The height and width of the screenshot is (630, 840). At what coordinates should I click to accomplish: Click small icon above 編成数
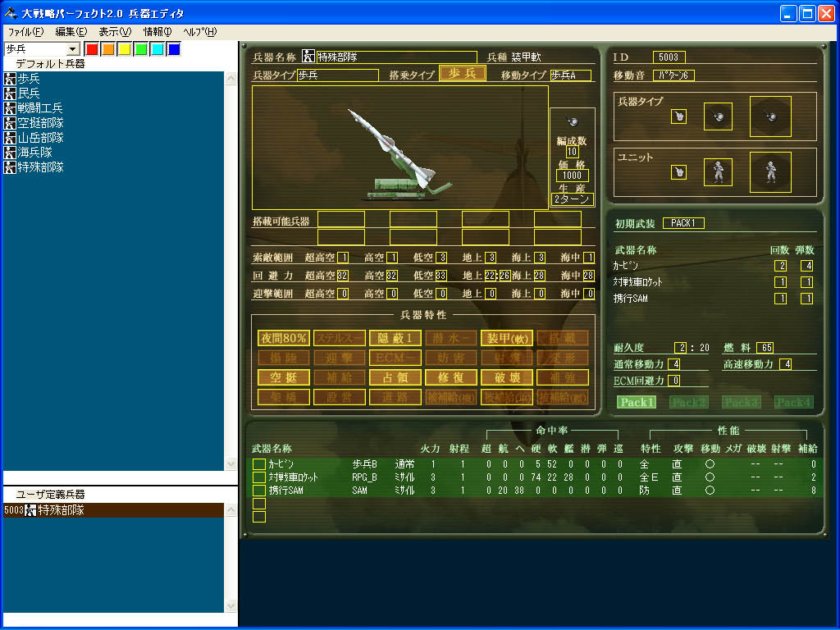tap(572, 121)
